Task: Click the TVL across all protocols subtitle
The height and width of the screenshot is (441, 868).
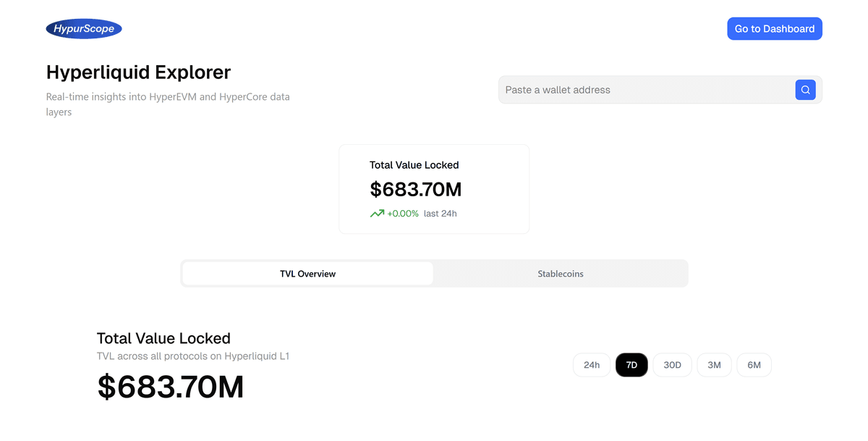Action: point(193,356)
